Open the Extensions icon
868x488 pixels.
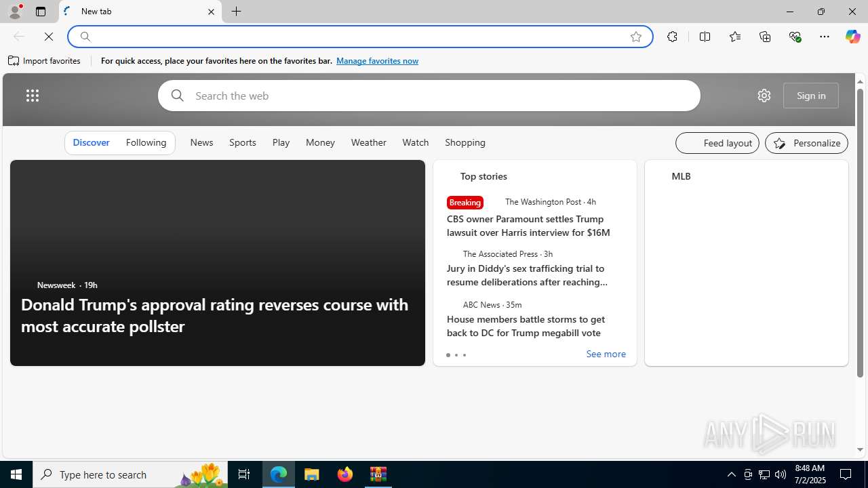click(x=672, y=37)
